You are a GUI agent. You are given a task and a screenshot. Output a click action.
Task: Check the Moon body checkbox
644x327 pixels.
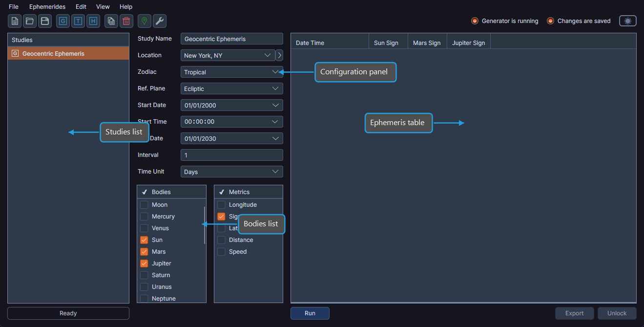[x=144, y=205]
